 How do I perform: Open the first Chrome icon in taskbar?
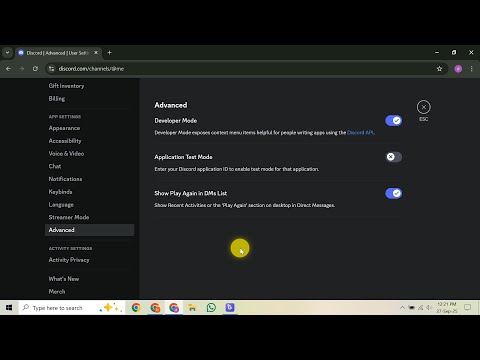coord(136,308)
